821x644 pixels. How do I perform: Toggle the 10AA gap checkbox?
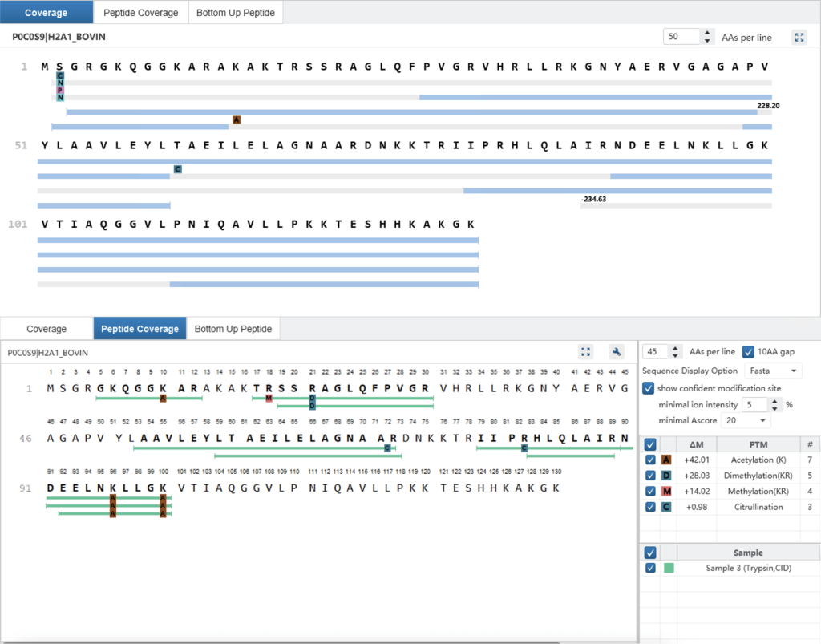(x=748, y=351)
